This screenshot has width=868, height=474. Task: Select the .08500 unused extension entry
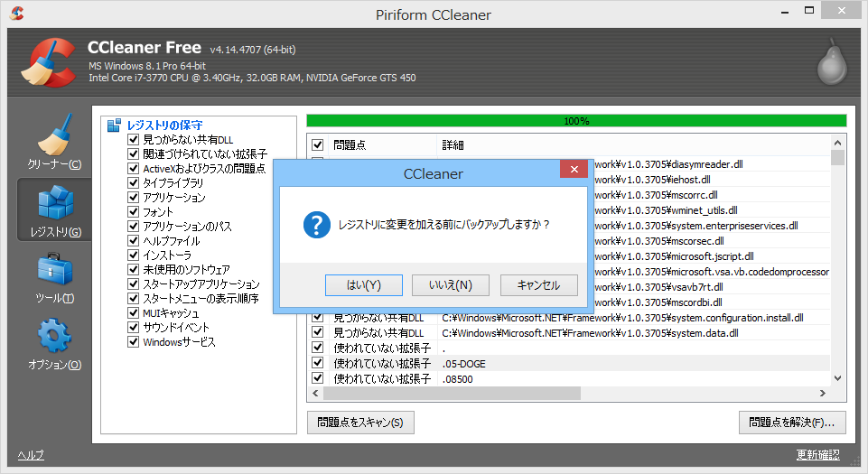coord(568,379)
